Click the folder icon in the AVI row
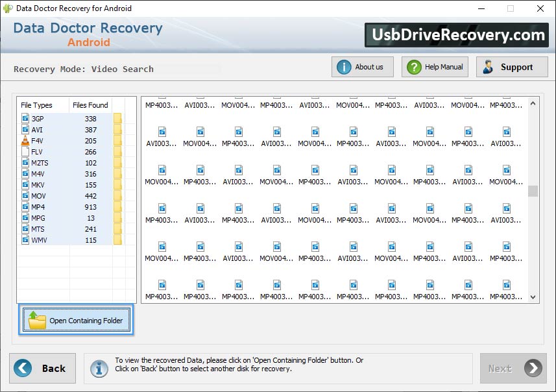 [x=117, y=129]
